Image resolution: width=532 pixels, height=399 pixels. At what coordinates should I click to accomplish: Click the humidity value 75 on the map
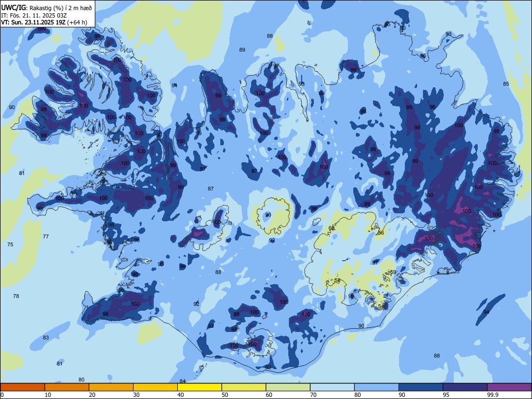point(10,244)
